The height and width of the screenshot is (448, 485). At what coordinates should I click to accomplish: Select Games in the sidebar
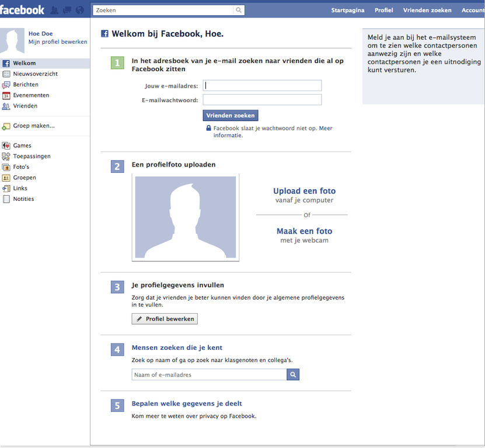coord(22,145)
